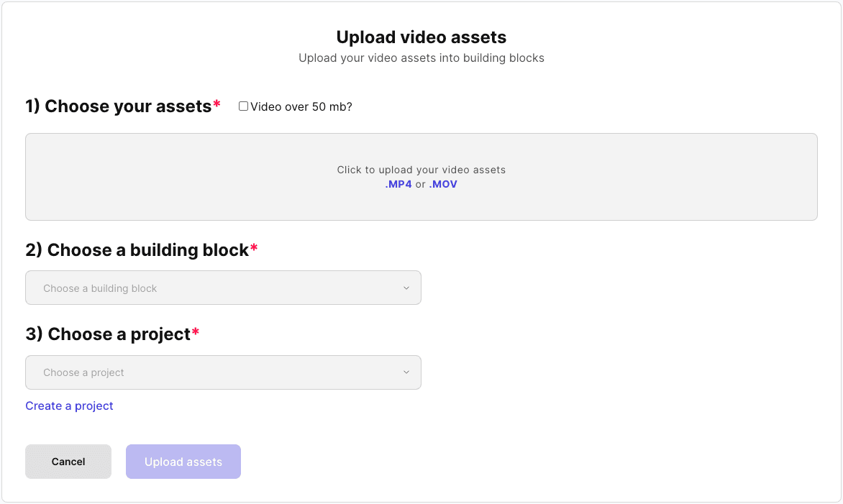The width and height of the screenshot is (843, 504).
Task: Tick the 'Video over 50 mb?' checkbox
Action: [x=243, y=106]
